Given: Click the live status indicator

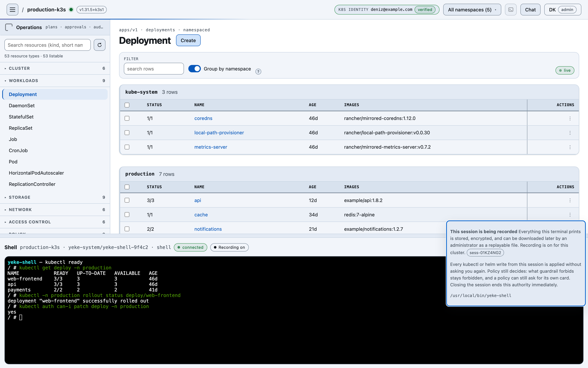Looking at the screenshot, I should pos(565,70).
